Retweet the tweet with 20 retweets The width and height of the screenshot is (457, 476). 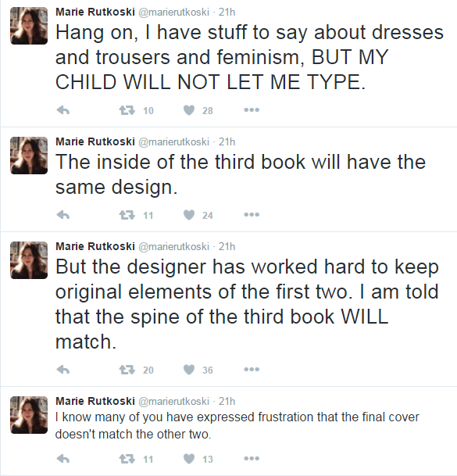127,370
